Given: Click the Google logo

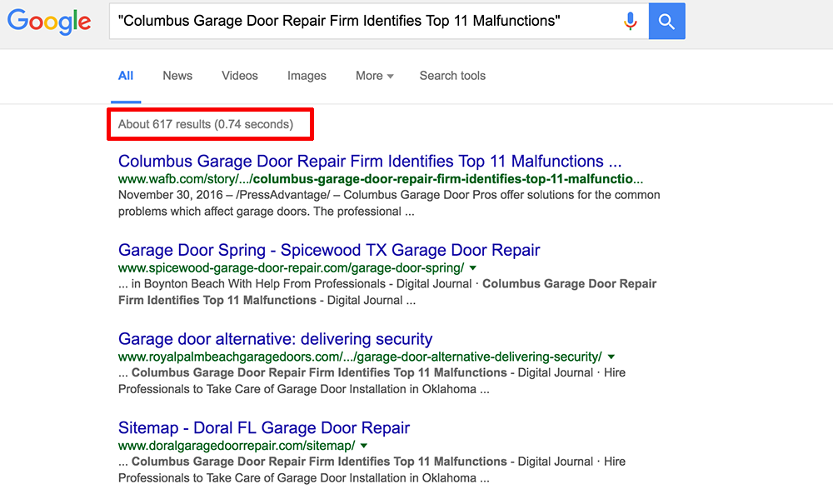Looking at the screenshot, I should click(x=49, y=22).
